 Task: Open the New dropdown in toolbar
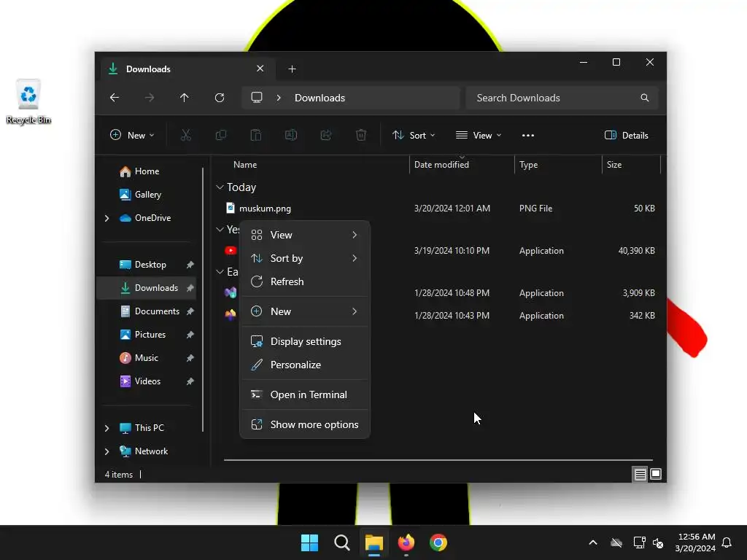(x=132, y=135)
